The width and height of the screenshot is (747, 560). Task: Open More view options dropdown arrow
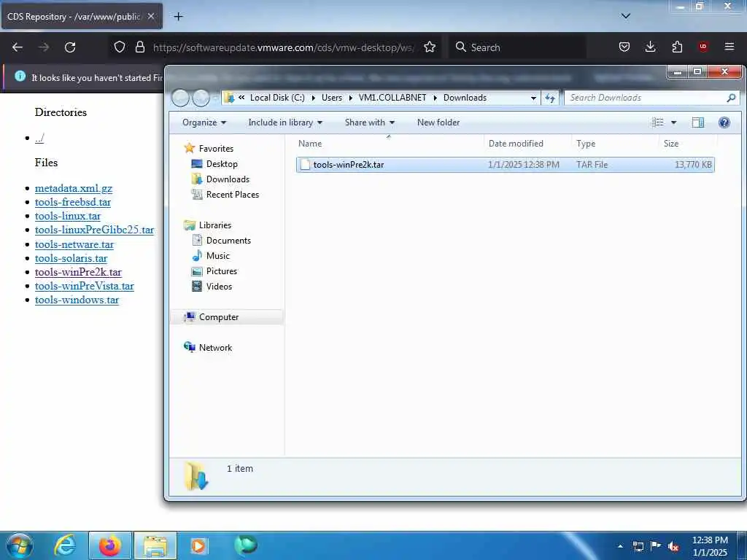coord(673,122)
